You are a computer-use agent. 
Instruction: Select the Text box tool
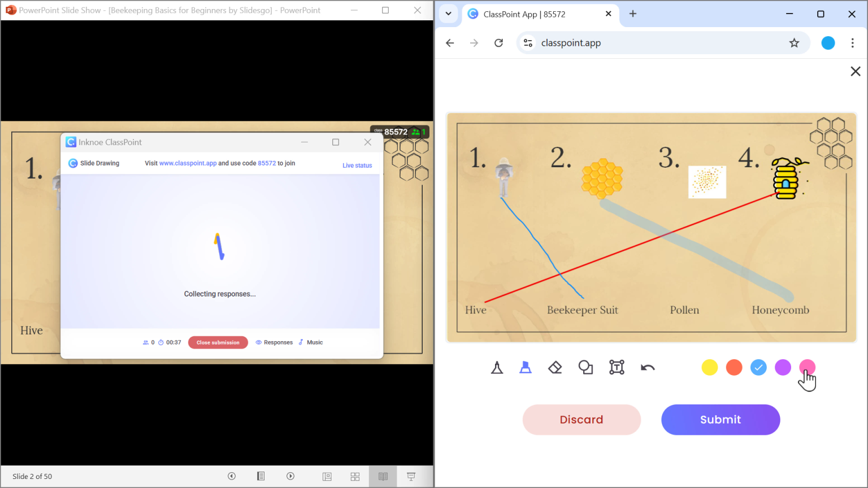click(x=616, y=367)
